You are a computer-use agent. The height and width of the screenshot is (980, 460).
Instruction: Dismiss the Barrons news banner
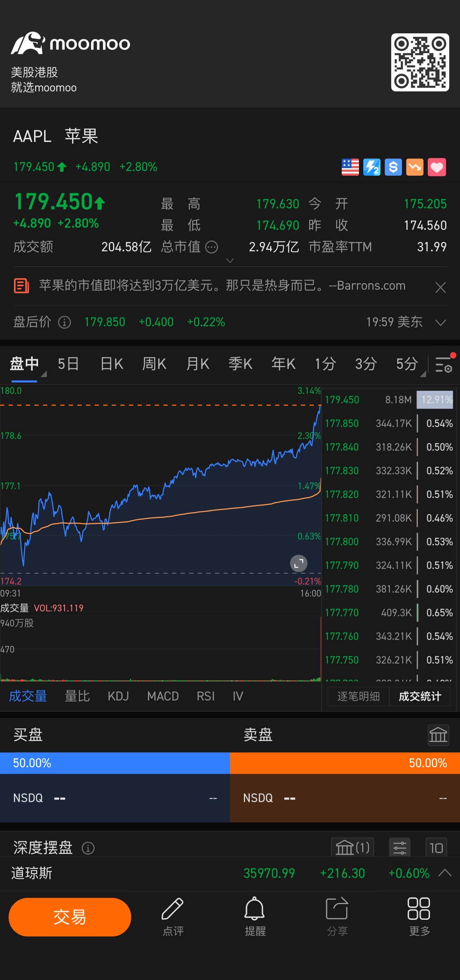tap(440, 287)
